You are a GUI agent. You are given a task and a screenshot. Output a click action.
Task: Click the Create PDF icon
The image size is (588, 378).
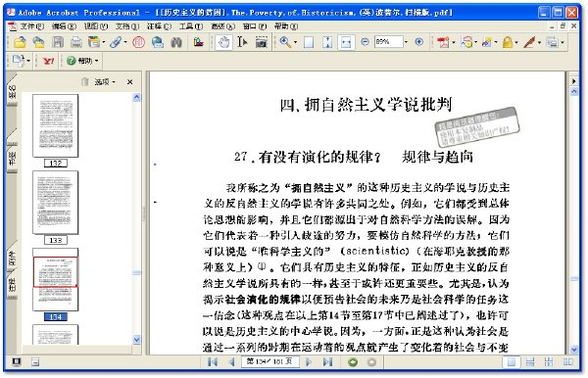click(443, 42)
